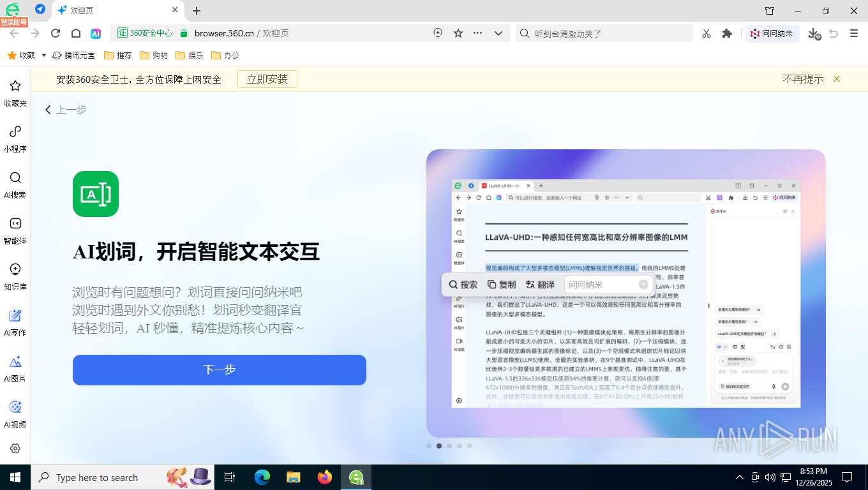Click 立即安装 to install 360 security
This screenshot has width=868, height=490.
coord(267,79)
